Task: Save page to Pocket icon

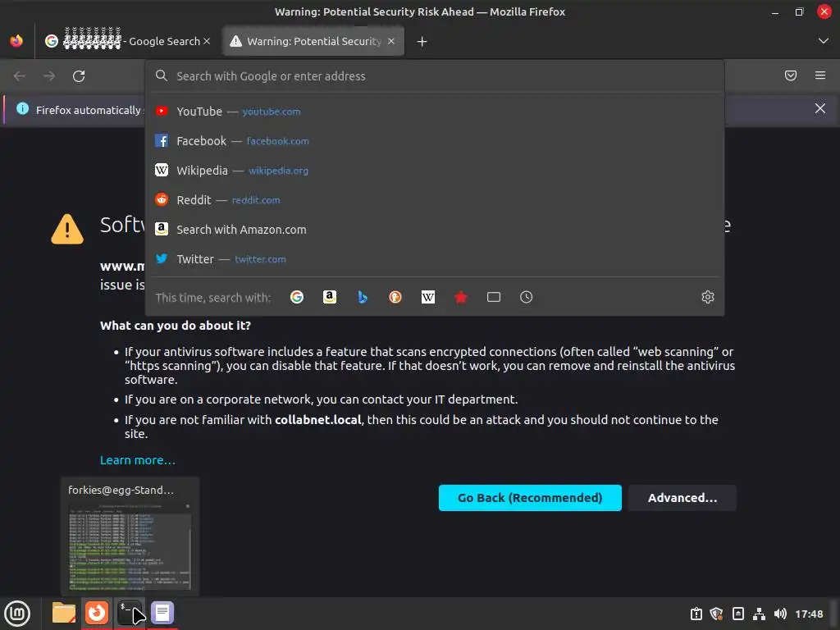Action: [x=790, y=75]
